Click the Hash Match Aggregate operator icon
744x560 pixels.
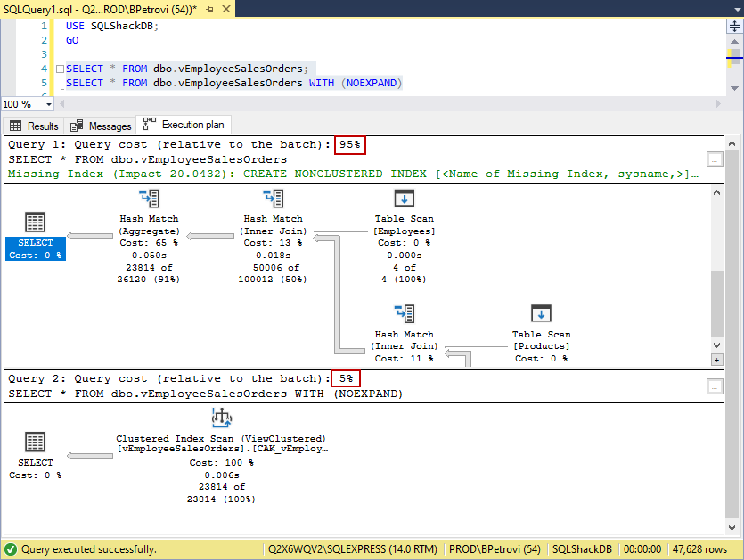(149, 199)
